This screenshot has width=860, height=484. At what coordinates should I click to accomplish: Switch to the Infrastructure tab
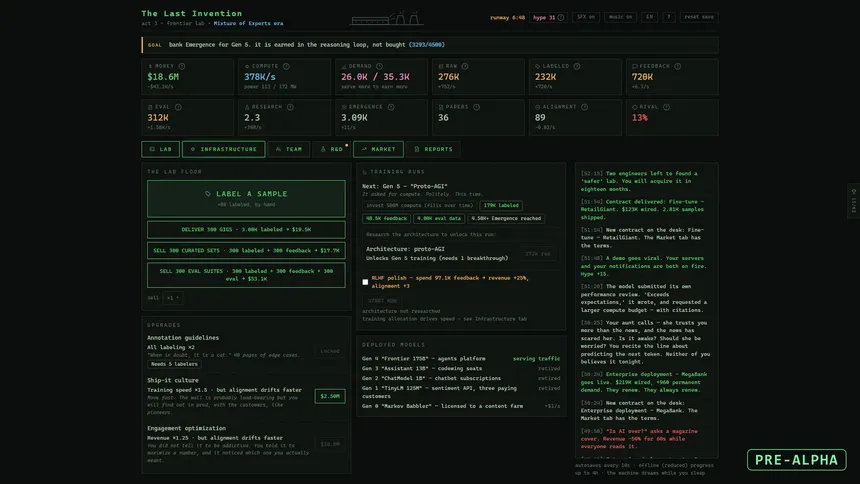[224, 149]
